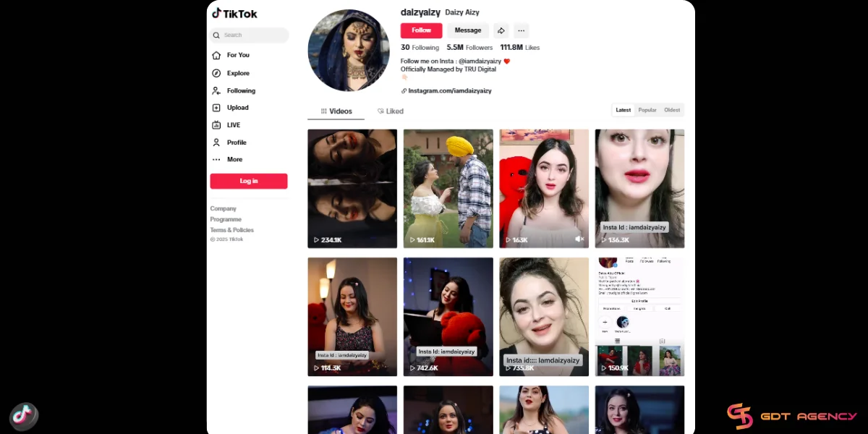Open the LIVE section
This screenshot has height=434, width=868.
tap(226, 125)
